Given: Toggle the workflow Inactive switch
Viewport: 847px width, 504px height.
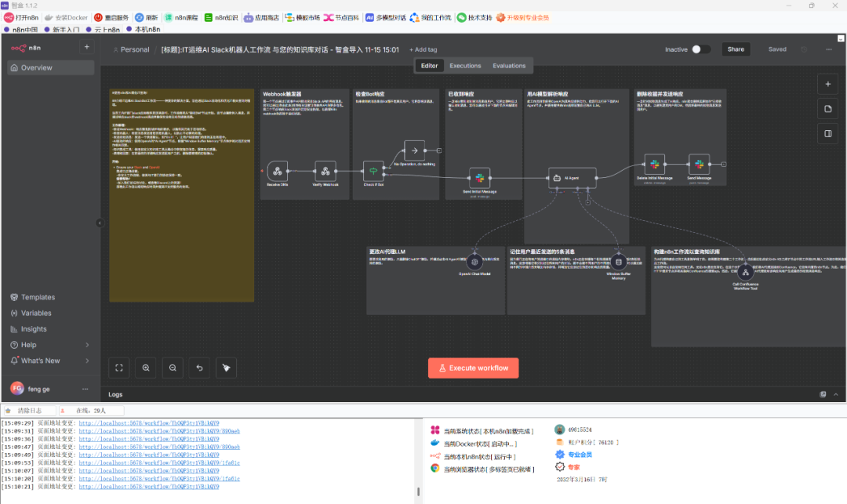Looking at the screenshot, I should [700, 49].
